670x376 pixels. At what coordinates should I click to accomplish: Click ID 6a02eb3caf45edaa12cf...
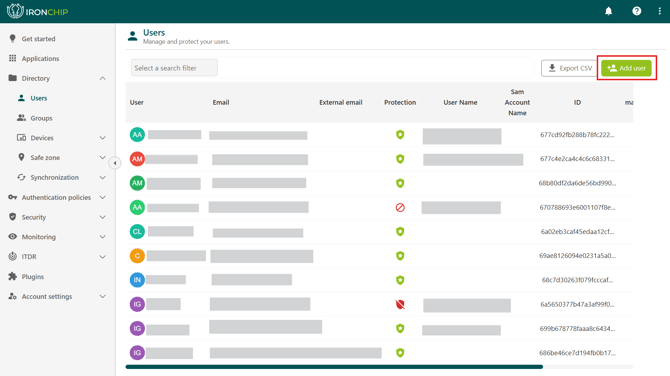[x=577, y=232]
